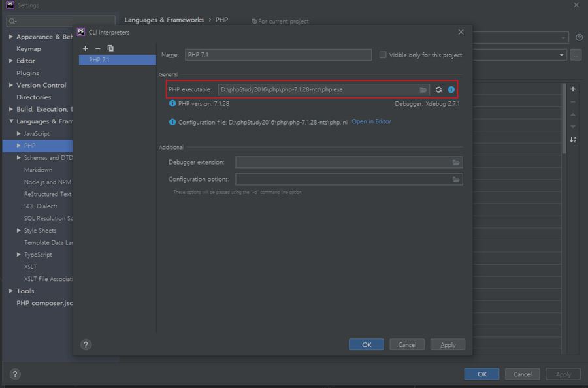Enable Visible only for this project
This screenshot has height=388, width=588.
click(x=383, y=56)
